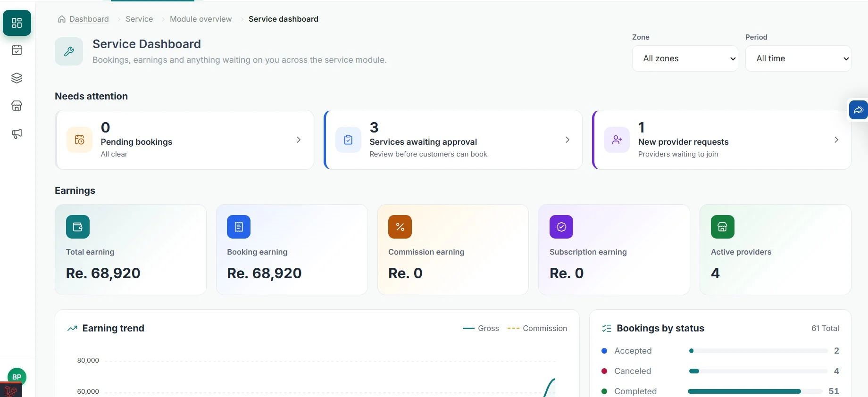This screenshot has height=397, width=868.
Task: Click the BP user avatar
Action: (17, 377)
